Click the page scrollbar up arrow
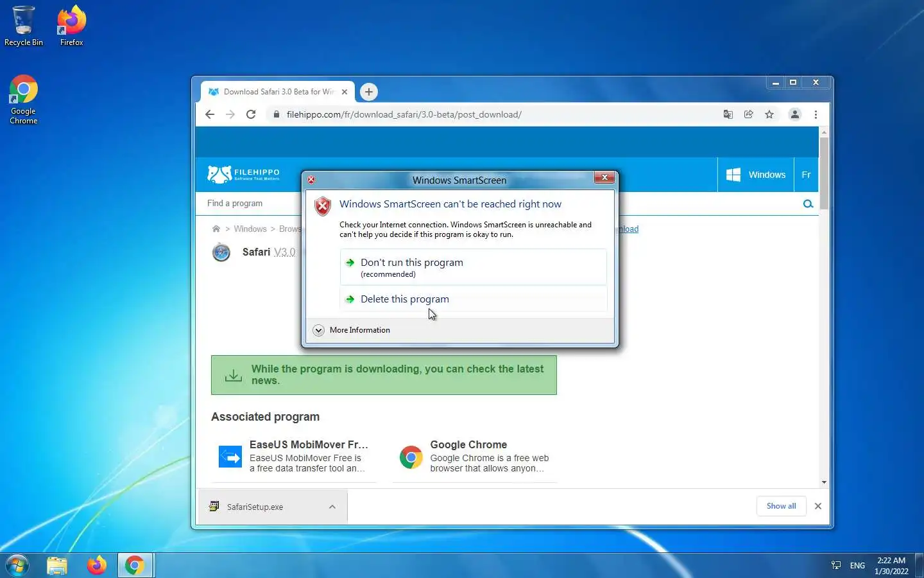924x578 pixels. tap(824, 132)
